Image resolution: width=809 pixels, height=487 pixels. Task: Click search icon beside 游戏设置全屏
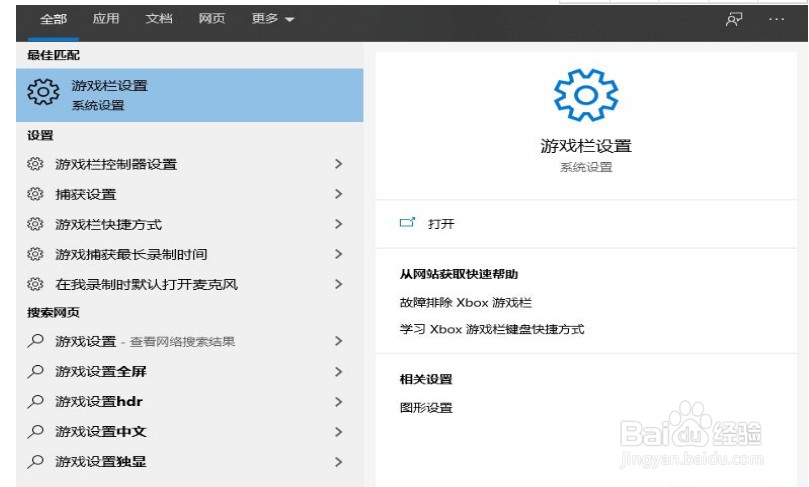tap(35, 371)
